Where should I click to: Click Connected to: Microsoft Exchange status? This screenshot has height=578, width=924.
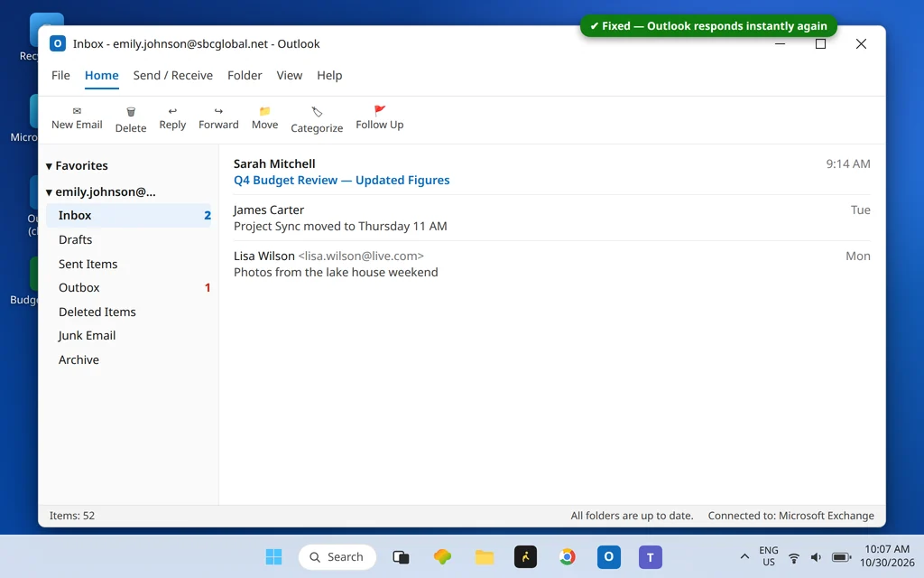click(x=790, y=516)
